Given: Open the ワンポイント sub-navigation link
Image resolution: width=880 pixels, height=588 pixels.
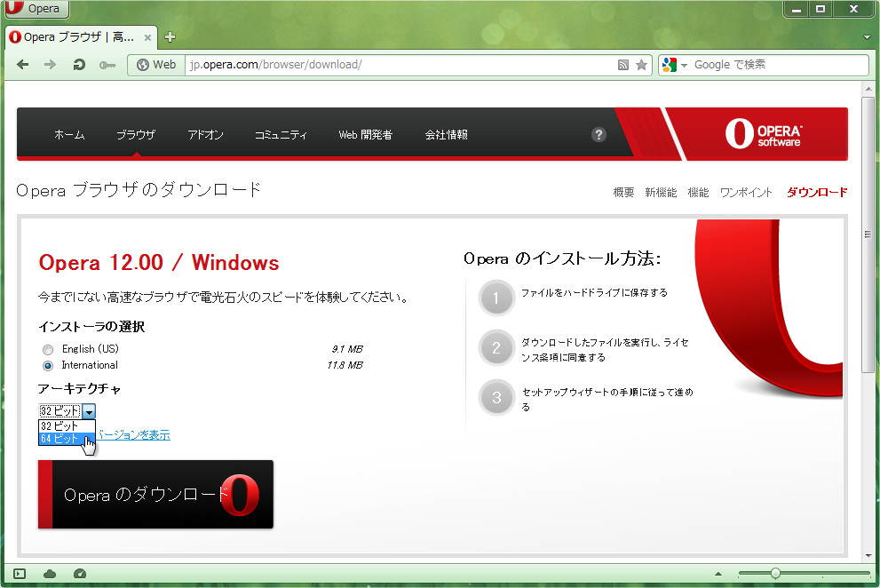Looking at the screenshot, I should pos(746,193).
